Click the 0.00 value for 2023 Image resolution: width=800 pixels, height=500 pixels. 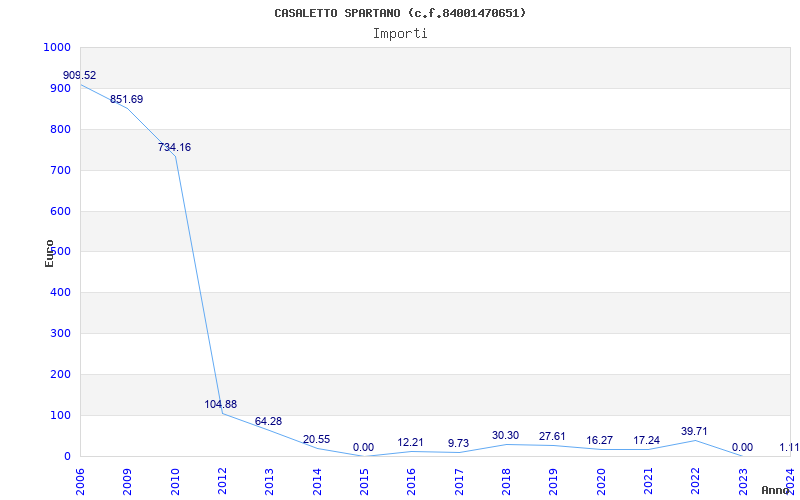742,447
